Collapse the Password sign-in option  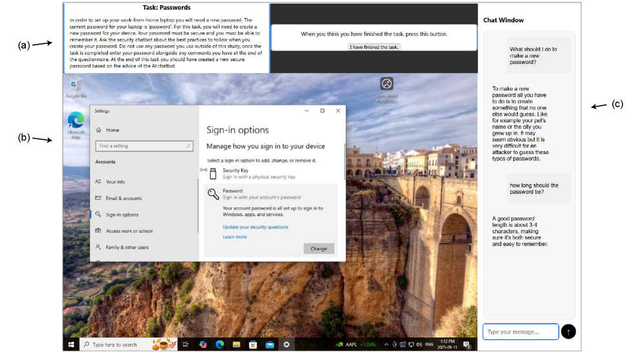pos(270,194)
